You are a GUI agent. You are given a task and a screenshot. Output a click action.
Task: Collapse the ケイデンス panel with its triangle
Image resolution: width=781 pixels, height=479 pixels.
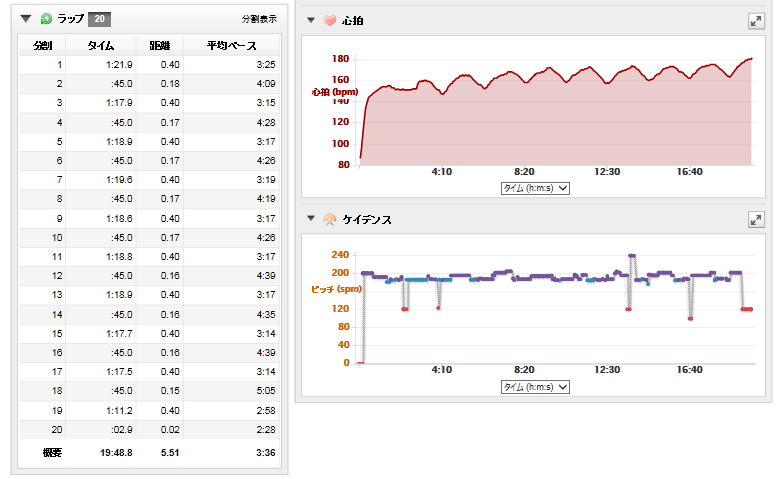coord(311,219)
